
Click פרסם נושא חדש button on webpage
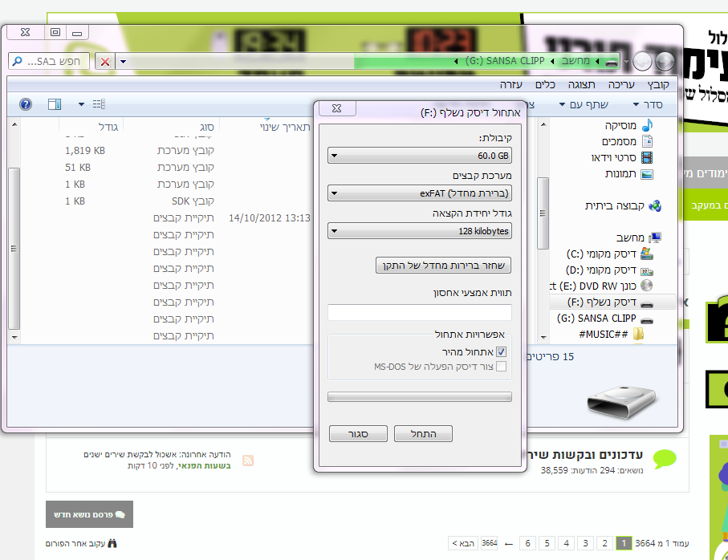(x=89, y=514)
